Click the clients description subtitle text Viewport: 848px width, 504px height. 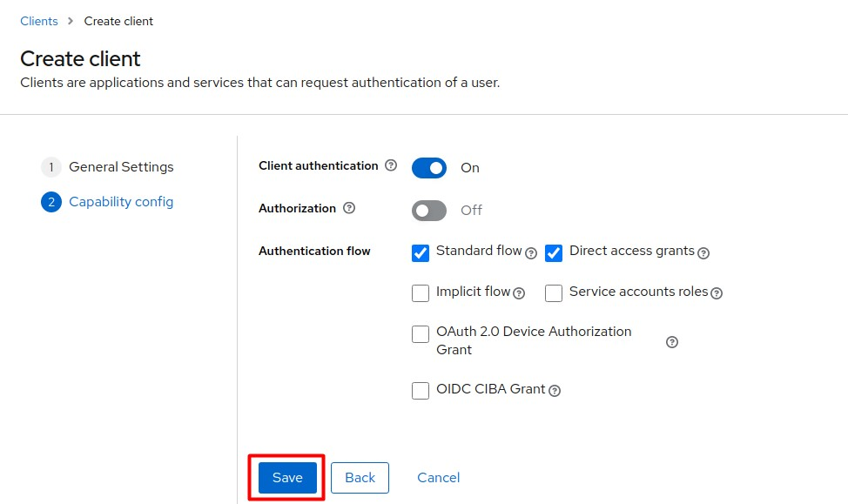tap(260, 83)
